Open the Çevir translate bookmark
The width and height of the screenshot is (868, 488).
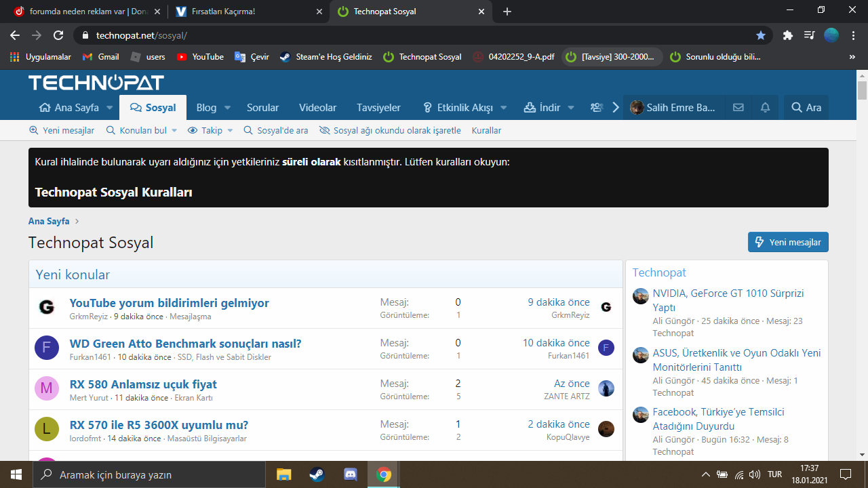coord(252,57)
